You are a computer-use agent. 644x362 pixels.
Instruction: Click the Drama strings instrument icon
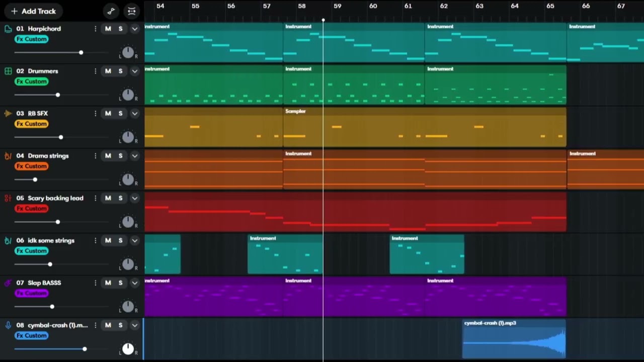click(x=8, y=156)
